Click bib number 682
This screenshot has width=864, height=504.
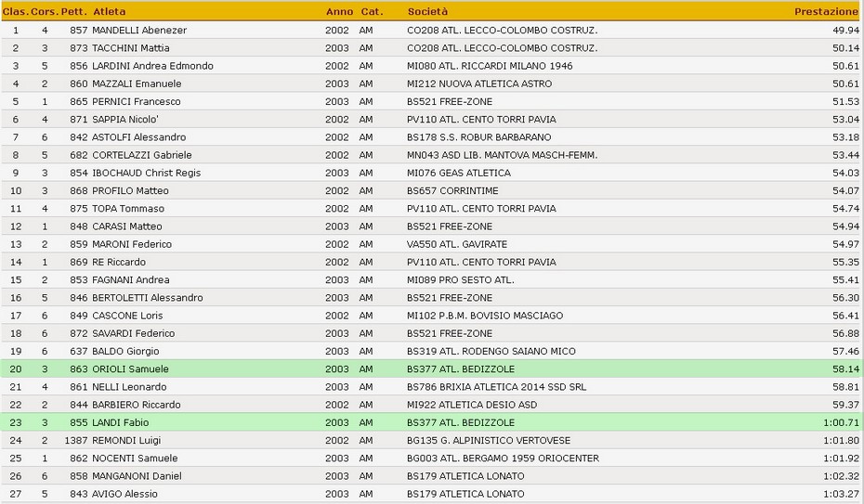[x=79, y=155]
